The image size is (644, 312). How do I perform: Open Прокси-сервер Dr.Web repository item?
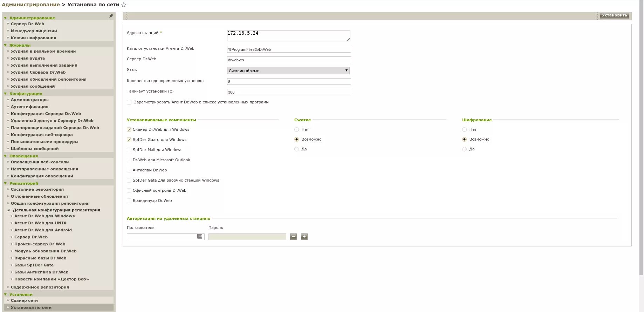pyautogui.click(x=40, y=244)
